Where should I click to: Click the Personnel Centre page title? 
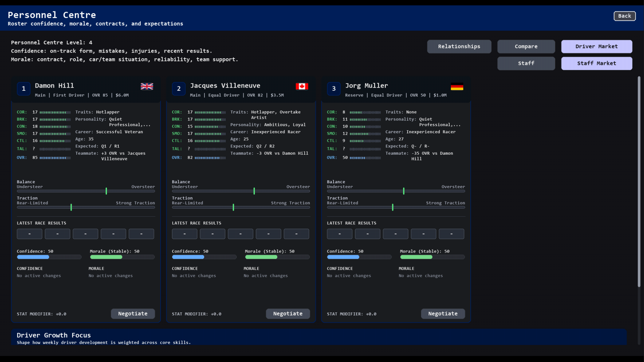52,15
